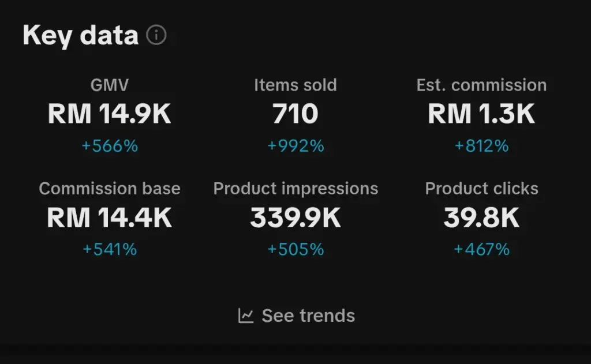Tap the 339.9K impressions value

pos(295,218)
